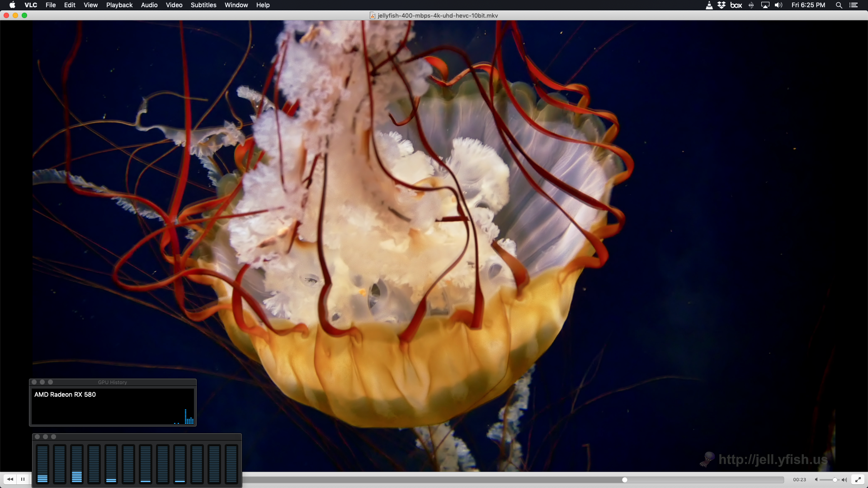
Task: Click the max volume speaker icon
Action: 844,480
